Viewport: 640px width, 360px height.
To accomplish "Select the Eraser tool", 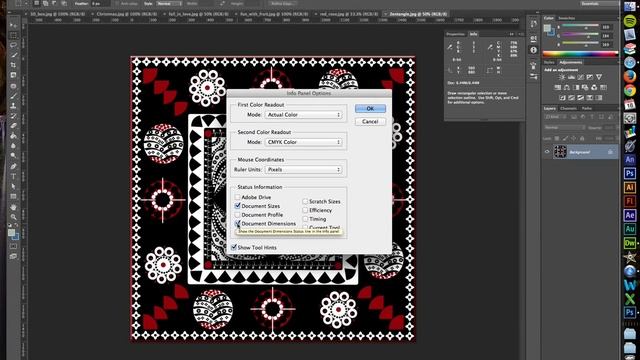I will [13, 126].
